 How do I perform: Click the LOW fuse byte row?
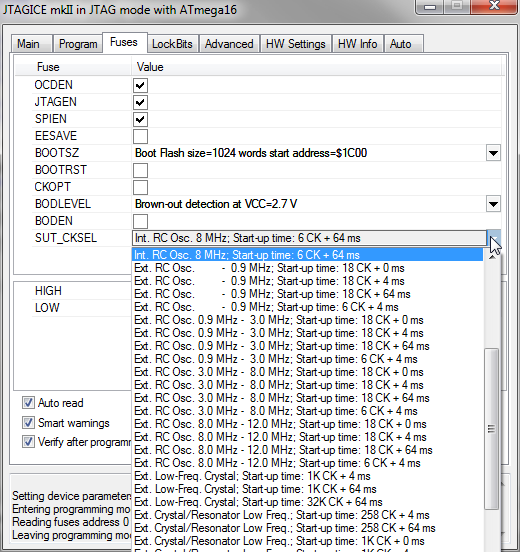[x=81, y=308]
